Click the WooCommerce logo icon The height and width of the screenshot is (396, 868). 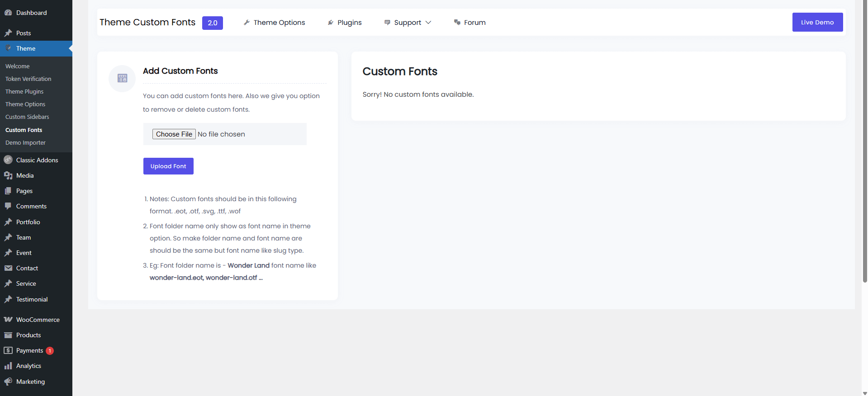coord(8,320)
